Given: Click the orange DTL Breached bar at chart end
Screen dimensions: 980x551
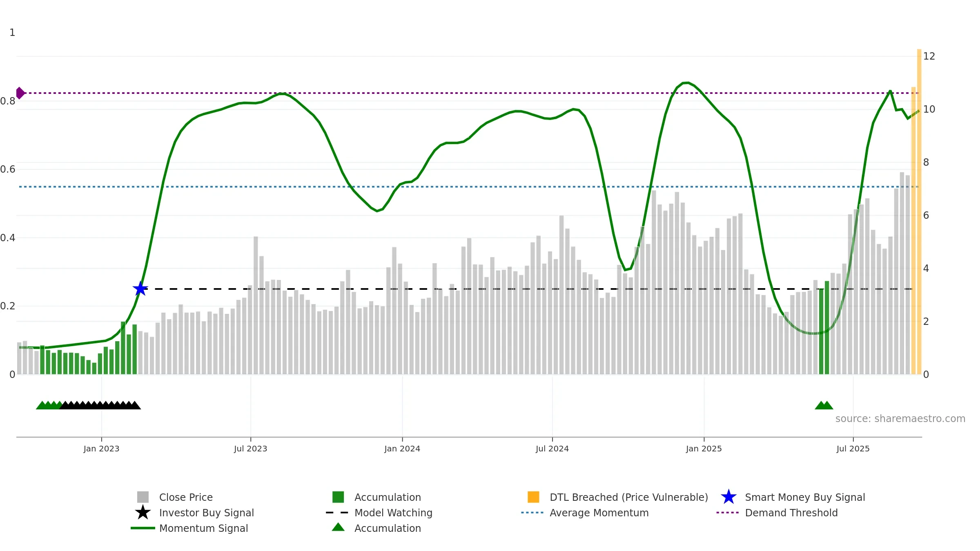Looking at the screenshot, I should click(x=919, y=212).
